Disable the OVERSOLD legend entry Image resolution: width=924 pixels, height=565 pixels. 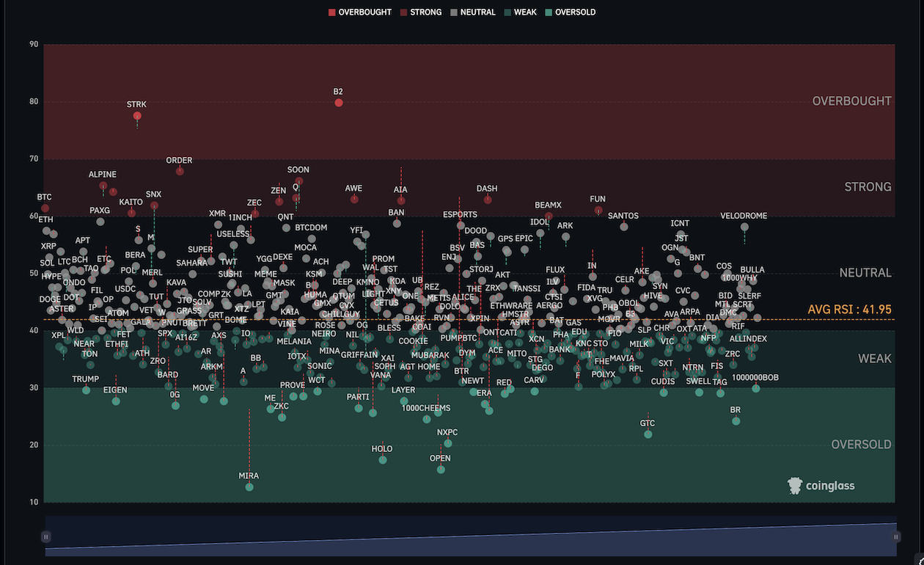pyautogui.click(x=571, y=12)
